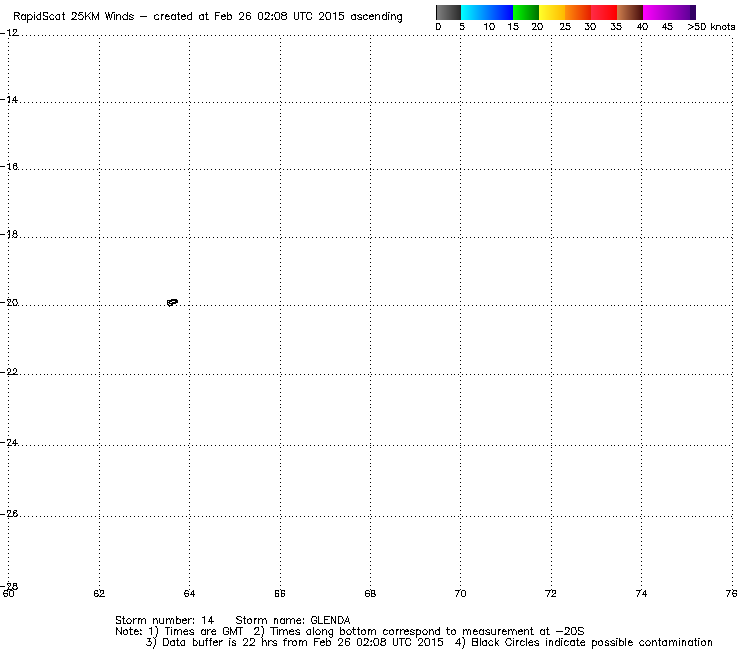The width and height of the screenshot is (740, 650).
Task: Click the 'Storm number: 14' label
Action: [164, 620]
